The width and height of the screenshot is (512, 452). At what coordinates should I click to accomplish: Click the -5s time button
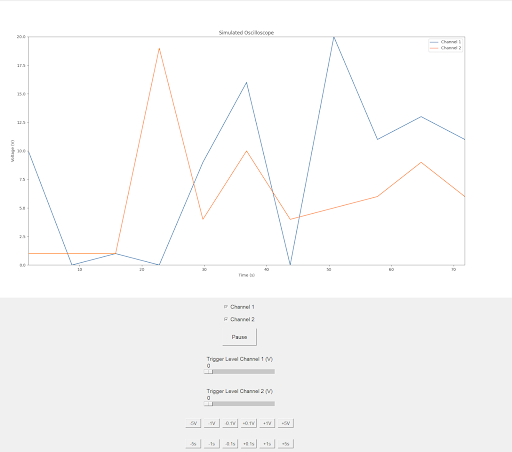(193, 444)
